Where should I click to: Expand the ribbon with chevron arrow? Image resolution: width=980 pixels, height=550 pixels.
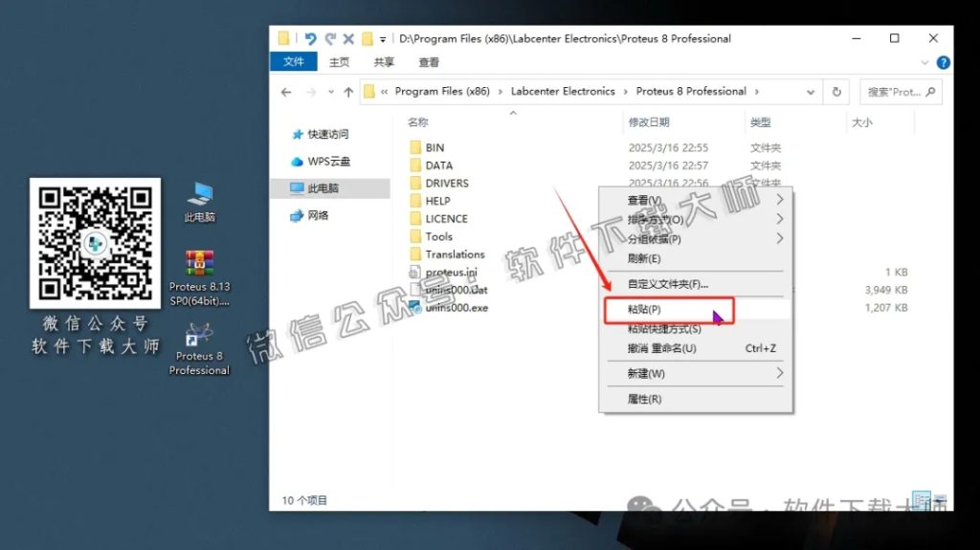924,62
